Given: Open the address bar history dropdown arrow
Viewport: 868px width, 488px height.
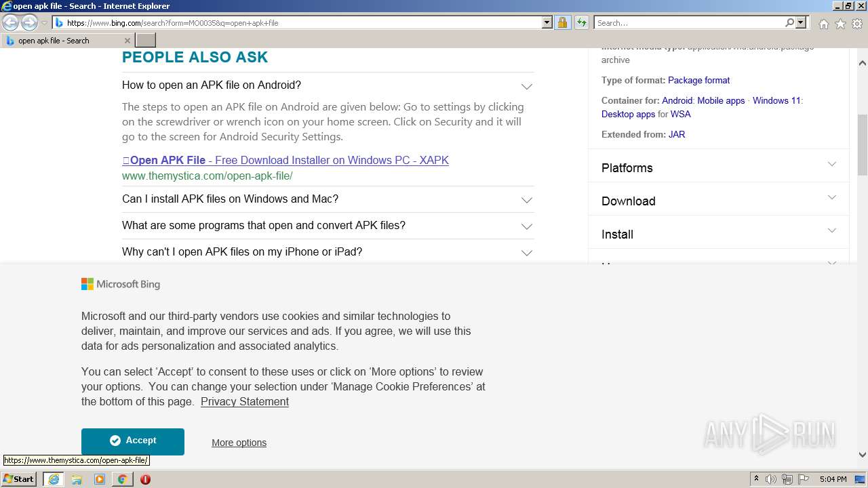Looking at the screenshot, I should point(547,22).
